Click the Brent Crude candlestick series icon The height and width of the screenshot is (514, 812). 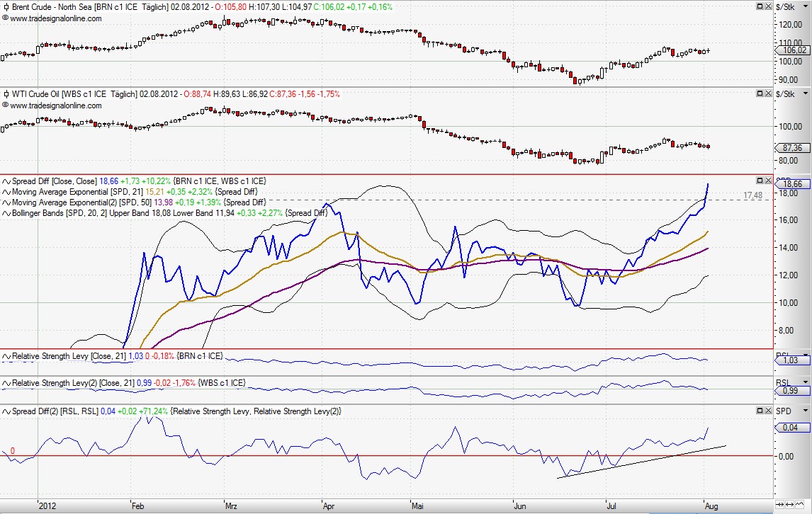click(6, 7)
